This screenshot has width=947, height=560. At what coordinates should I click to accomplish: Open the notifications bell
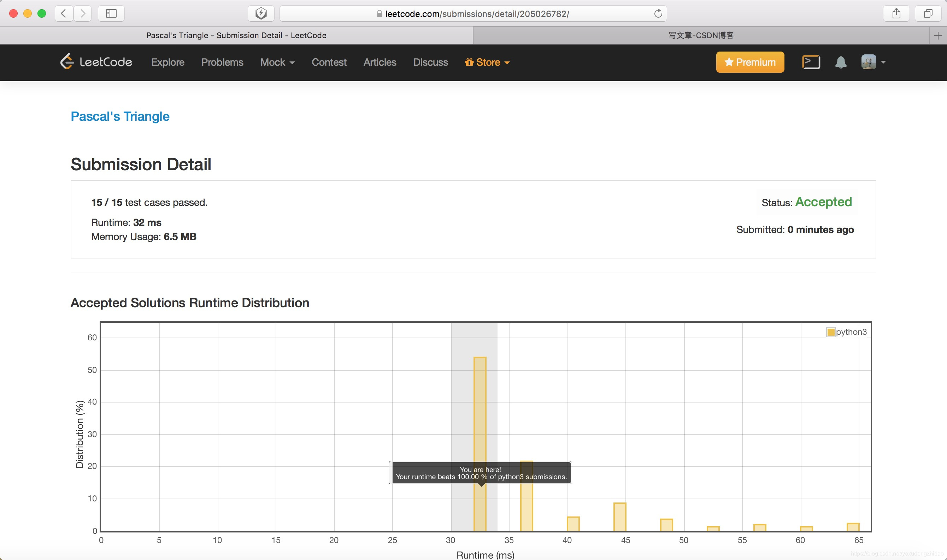[x=841, y=62]
